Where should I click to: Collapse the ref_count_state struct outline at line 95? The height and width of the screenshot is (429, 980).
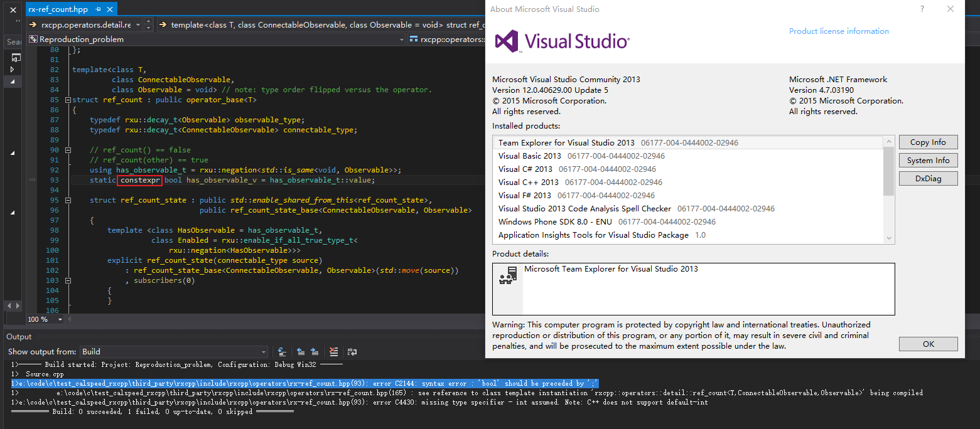click(x=68, y=200)
